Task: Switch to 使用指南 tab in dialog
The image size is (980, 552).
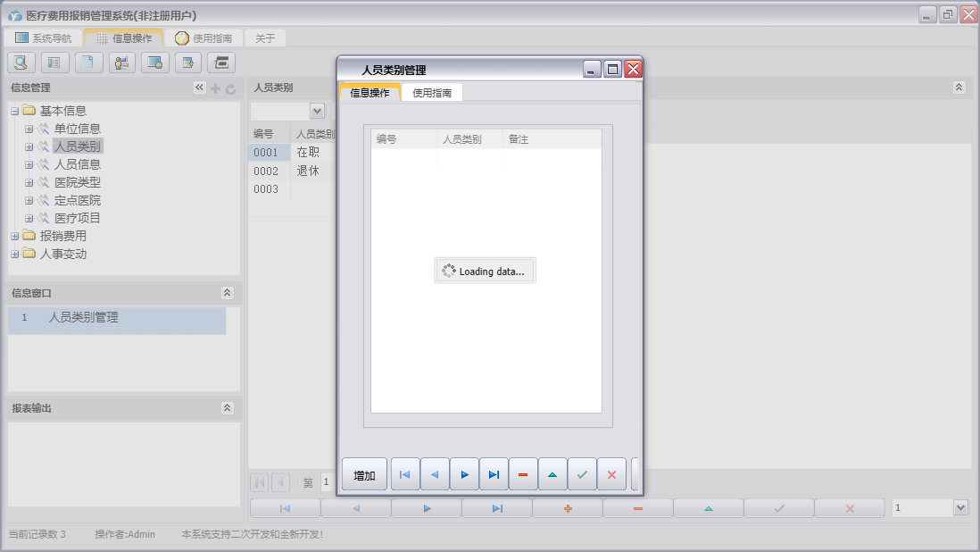Action: pos(432,93)
